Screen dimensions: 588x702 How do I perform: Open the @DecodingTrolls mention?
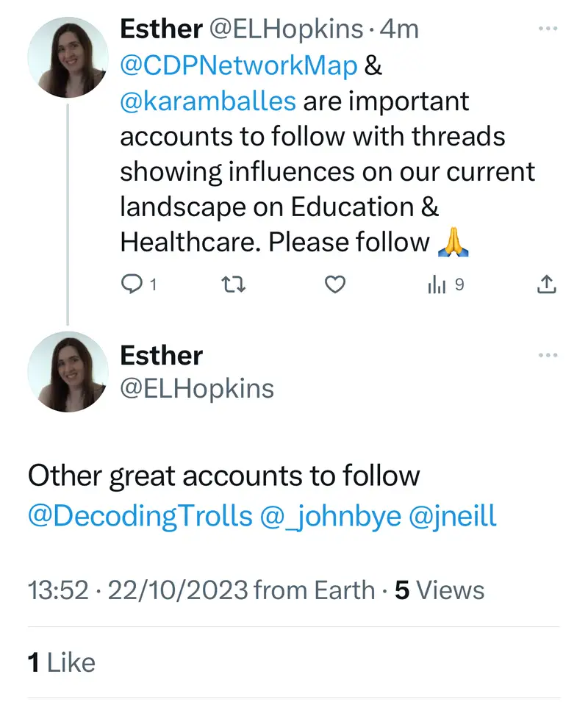pyautogui.click(x=140, y=515)
